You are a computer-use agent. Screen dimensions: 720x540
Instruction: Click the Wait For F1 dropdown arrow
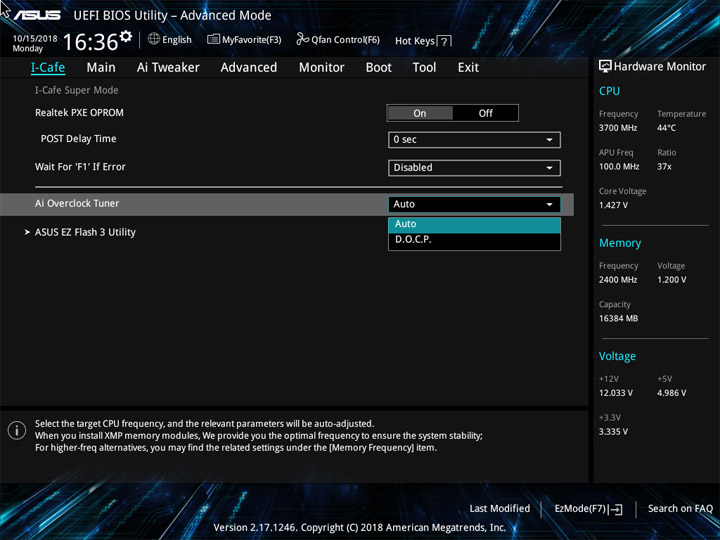549,168
